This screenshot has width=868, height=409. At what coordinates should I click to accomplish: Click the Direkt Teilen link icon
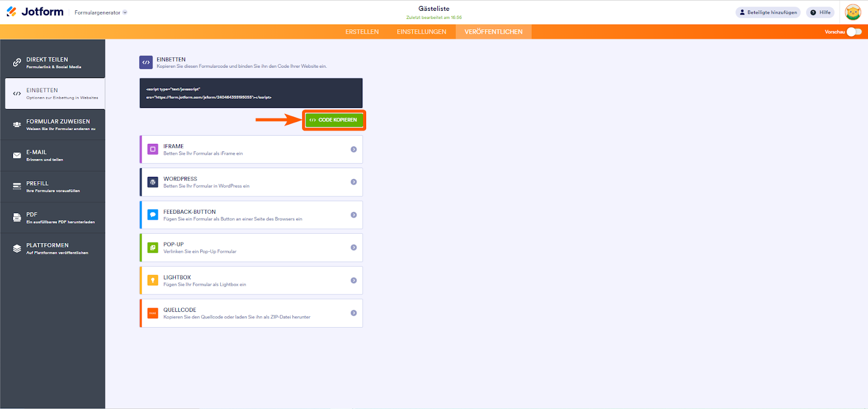coord(17,62)
